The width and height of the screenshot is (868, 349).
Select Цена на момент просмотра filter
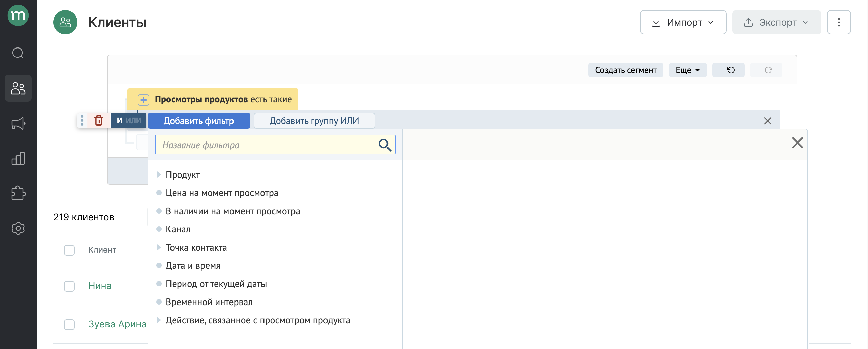coord(222,193)
